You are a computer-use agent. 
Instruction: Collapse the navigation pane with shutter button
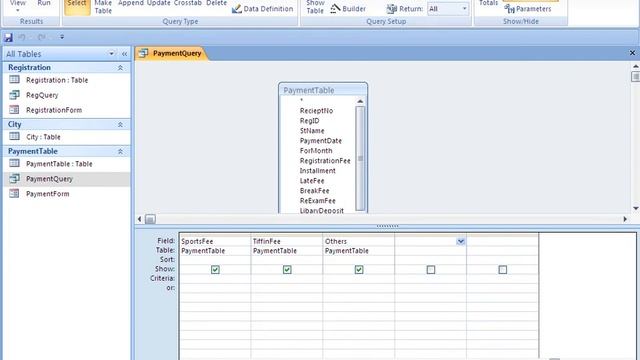(124, 53)
